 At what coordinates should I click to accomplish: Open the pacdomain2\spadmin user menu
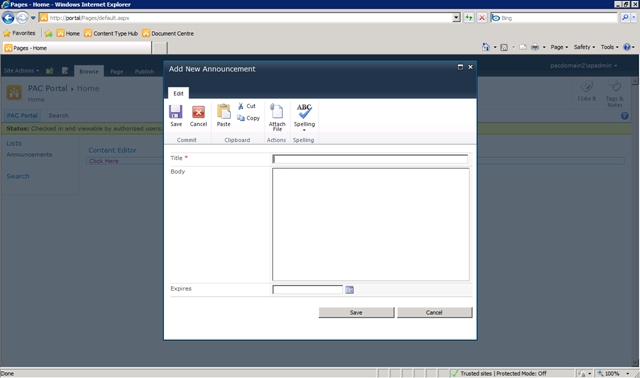583,66
